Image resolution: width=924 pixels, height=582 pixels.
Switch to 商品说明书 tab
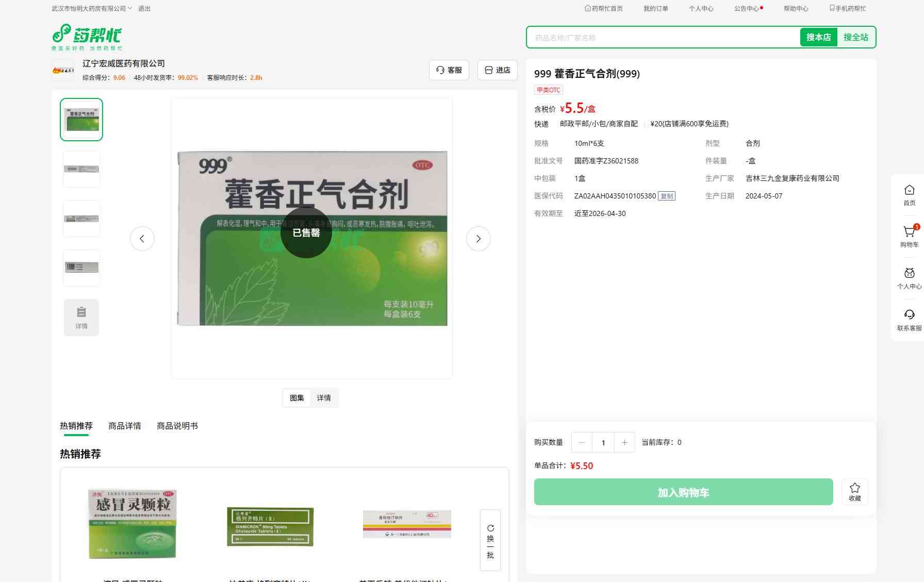(177, 426)
